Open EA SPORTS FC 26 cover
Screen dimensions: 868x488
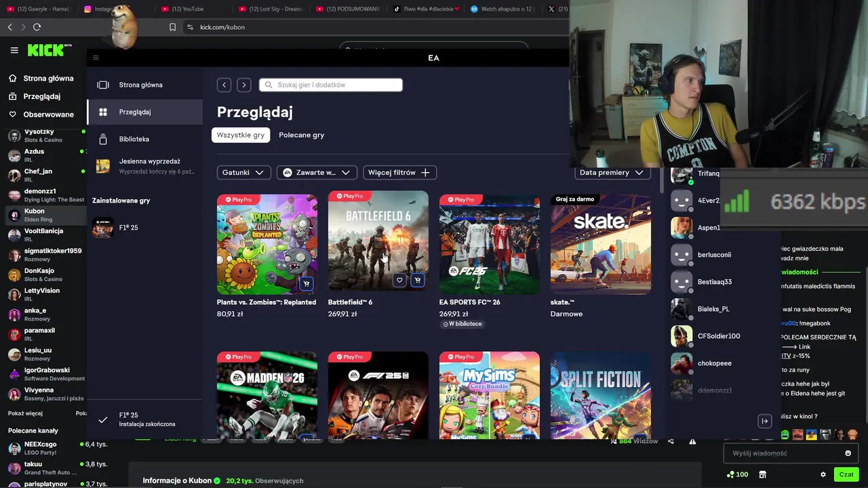click(x=489, y=244)
